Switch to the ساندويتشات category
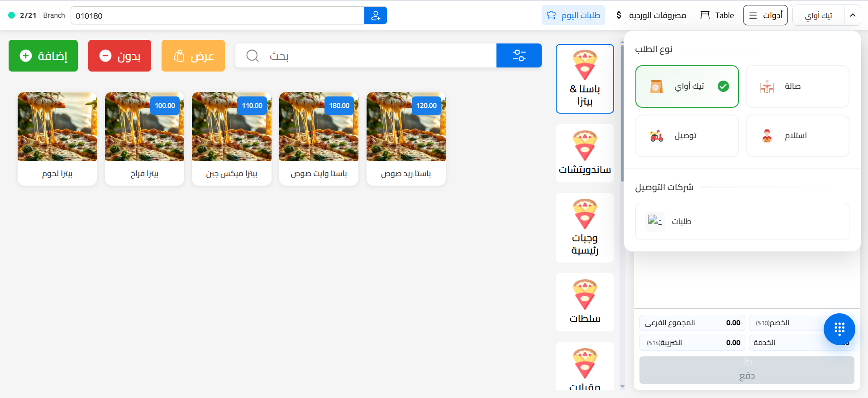 tap(585, 153)
